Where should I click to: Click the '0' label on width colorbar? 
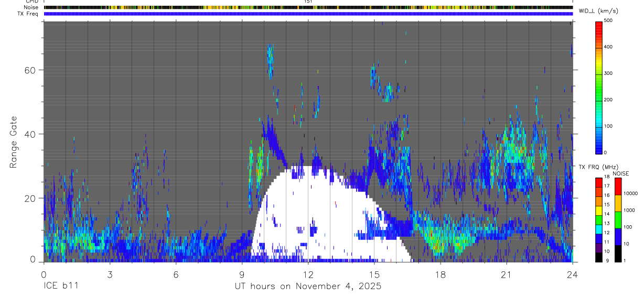pyautogui.click(x=605, y=152)
